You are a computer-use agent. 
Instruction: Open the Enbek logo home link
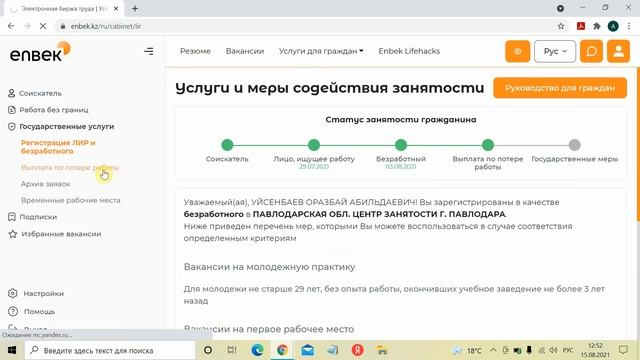tap(40, 52)
